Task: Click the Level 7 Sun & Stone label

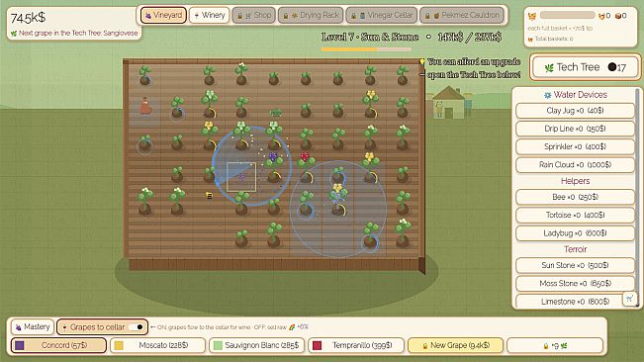Action: [370, 37]
